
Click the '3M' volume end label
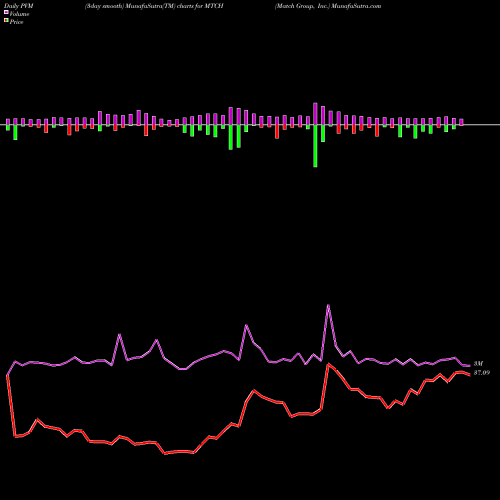pyautogui.click(x=478, y=364)
